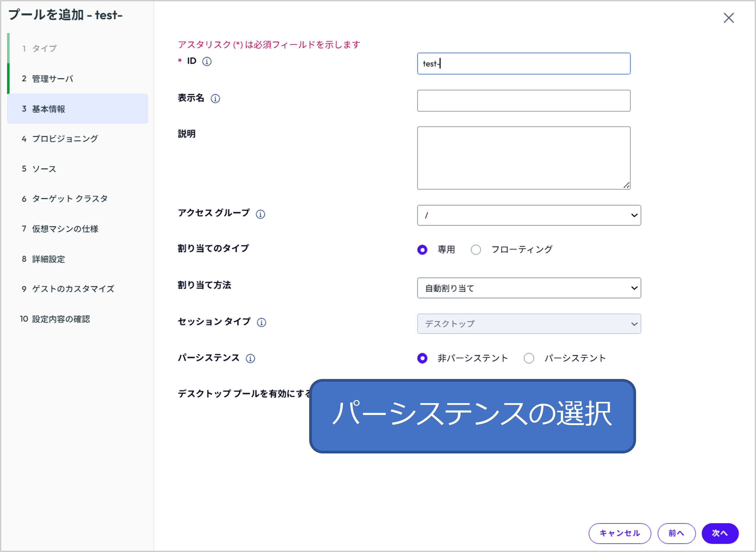Open the アクセスグループ help tooltip icon
This screenshot has width=756, height=552.
tap(260, 214)
